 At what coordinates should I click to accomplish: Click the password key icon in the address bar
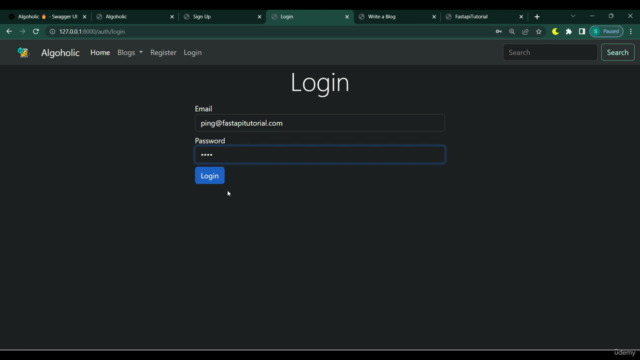pyautogui.click(x=499, y=31)
